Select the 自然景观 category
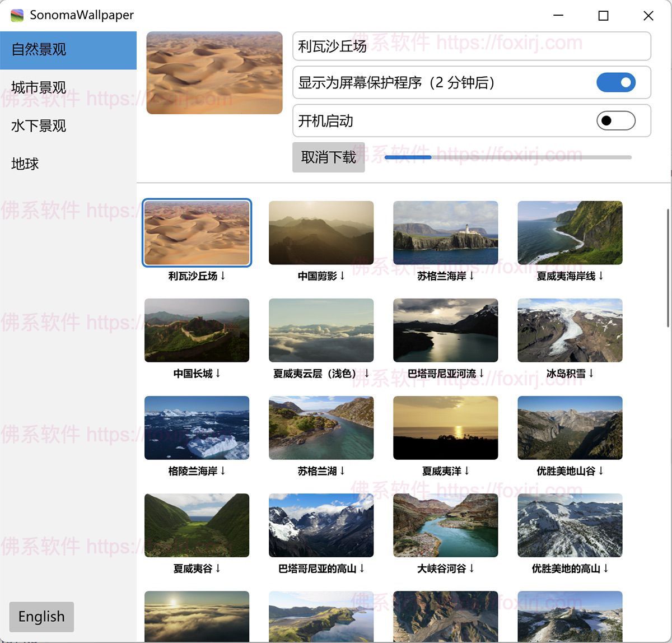Viewport: 672px width, 643px height. tap(38, 49)
